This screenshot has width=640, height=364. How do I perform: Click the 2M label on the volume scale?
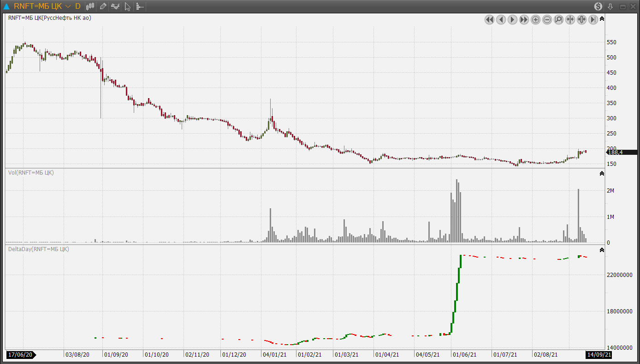click(x=610, y=191)
